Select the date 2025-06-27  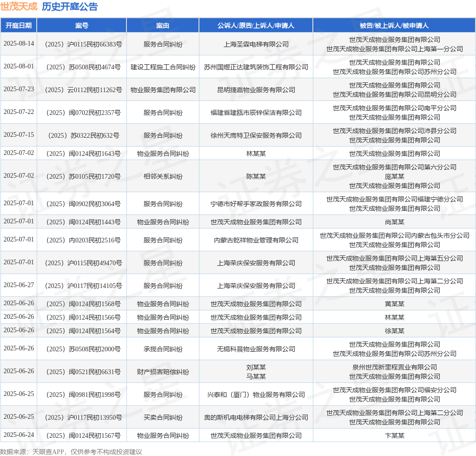coord(19,285)
